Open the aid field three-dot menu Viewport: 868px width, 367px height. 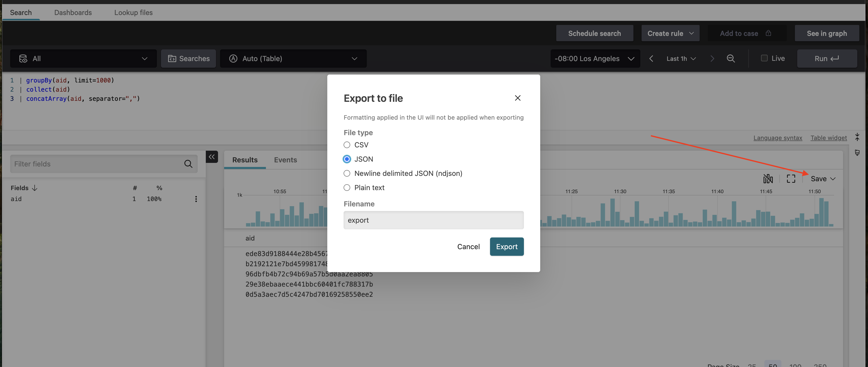tap(196, 199)
